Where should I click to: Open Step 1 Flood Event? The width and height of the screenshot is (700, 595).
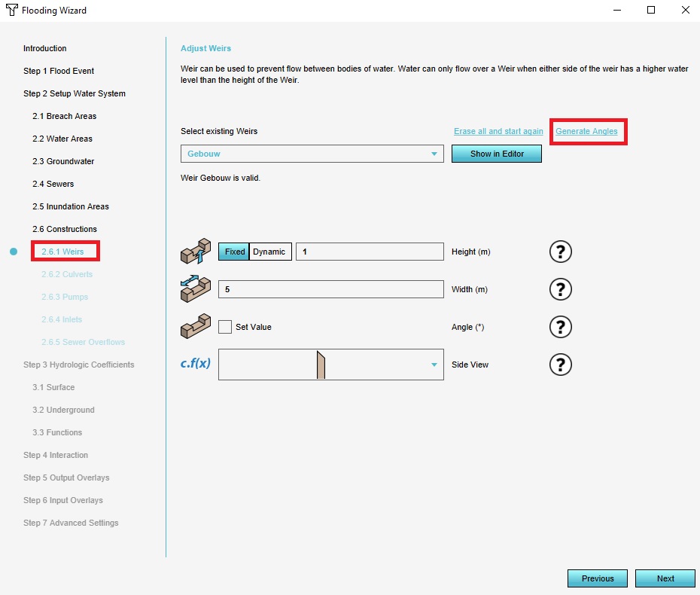pos(59,71)
